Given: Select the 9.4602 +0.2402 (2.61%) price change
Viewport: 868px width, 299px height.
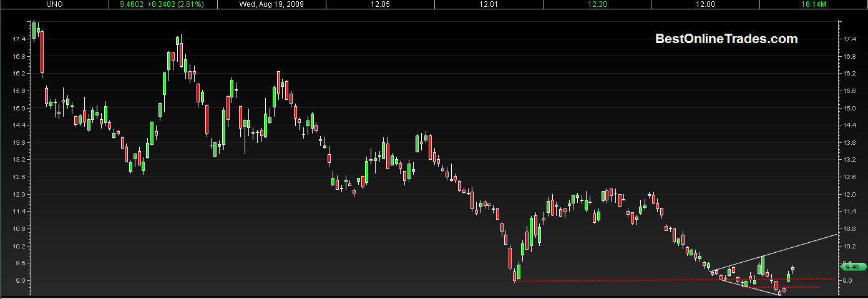Looking at the screenshot, I should pos(162,4).
